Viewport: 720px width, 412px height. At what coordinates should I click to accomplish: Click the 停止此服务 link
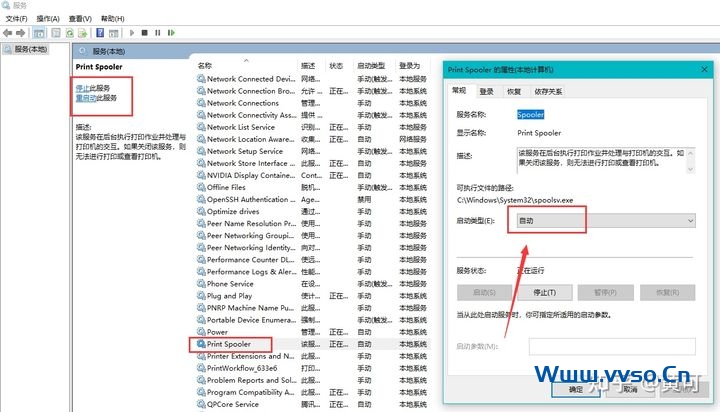95,88
